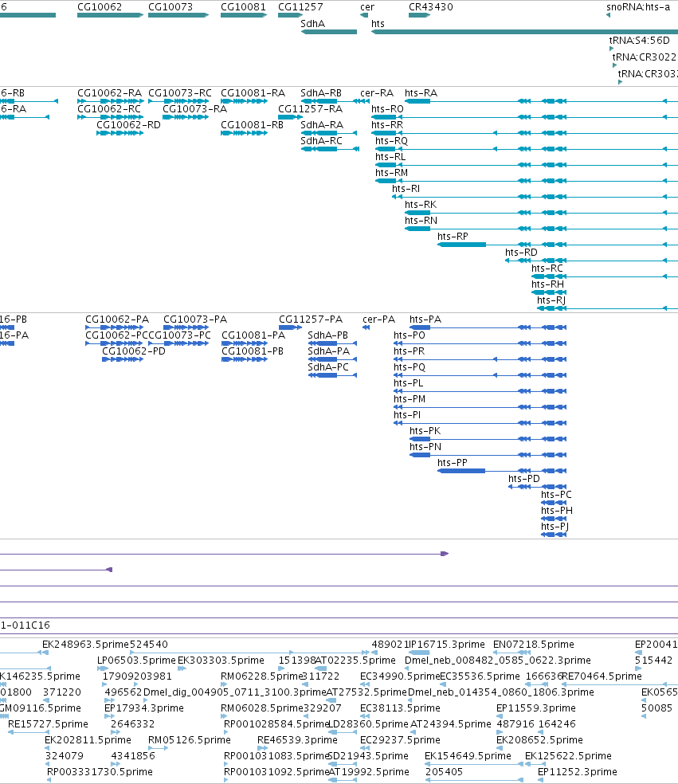The image size is (678, 784).
Task: Open the AT19992.5prime EST label
Action: point(369,773)
